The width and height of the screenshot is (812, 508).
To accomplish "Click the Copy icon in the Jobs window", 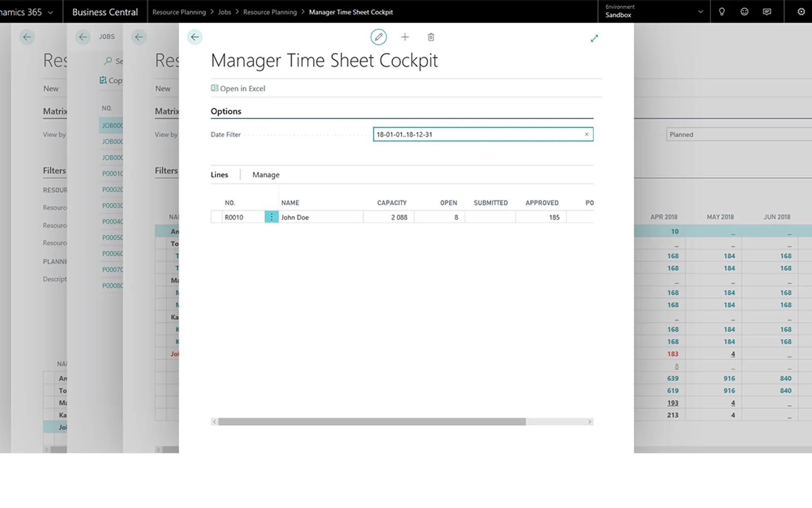I will click(103, 80).
